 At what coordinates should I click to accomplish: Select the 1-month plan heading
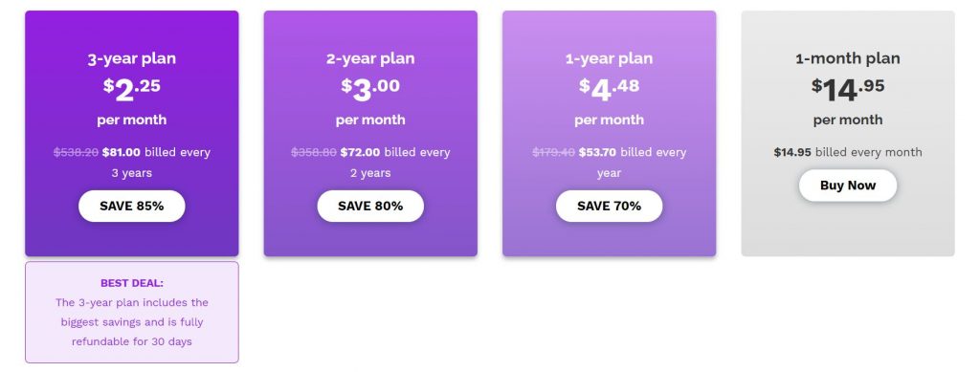coord(848,58)
